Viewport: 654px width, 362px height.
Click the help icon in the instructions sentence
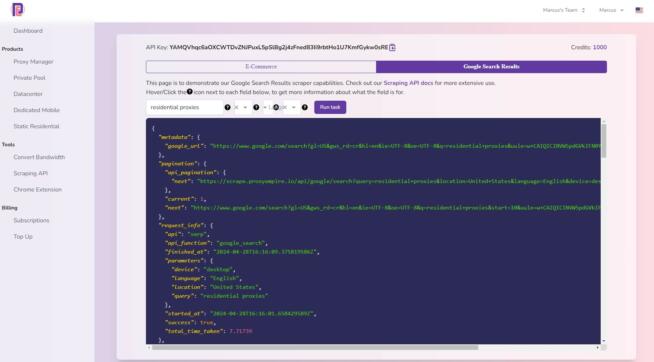coord(190,92)
